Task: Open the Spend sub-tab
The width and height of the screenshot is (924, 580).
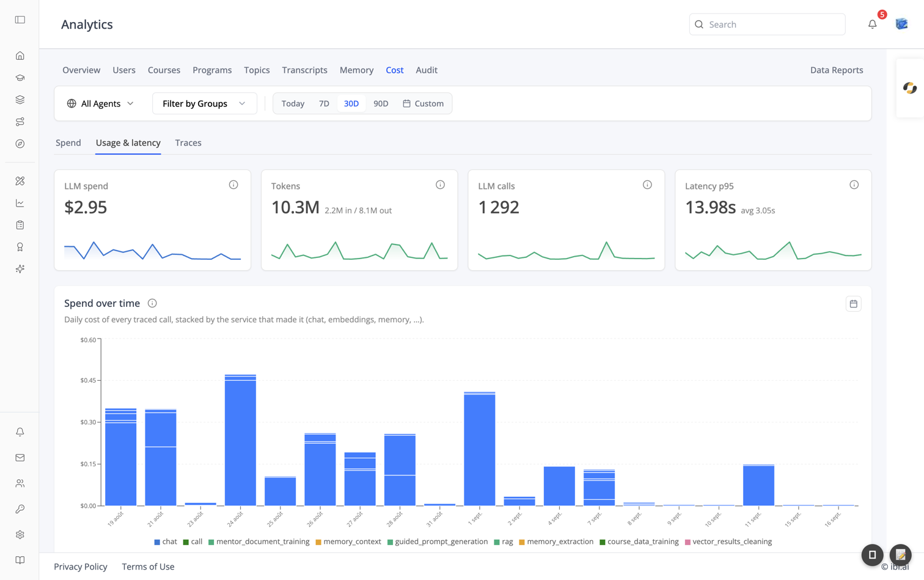Action: point(68,143)
